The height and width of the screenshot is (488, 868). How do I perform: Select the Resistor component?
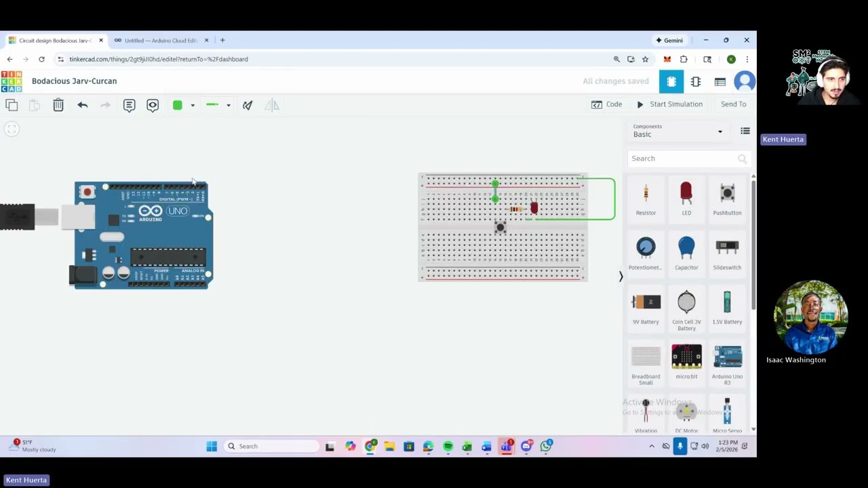[646, 199]
